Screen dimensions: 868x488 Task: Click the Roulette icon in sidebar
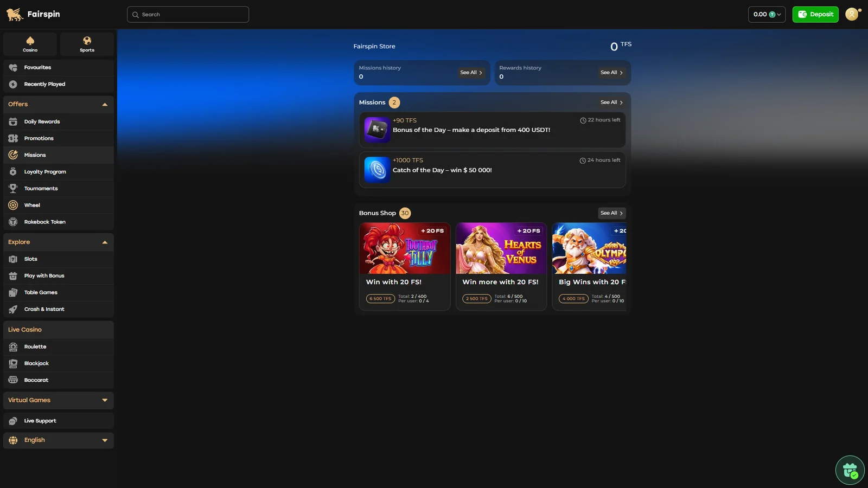tap(13, 347)
